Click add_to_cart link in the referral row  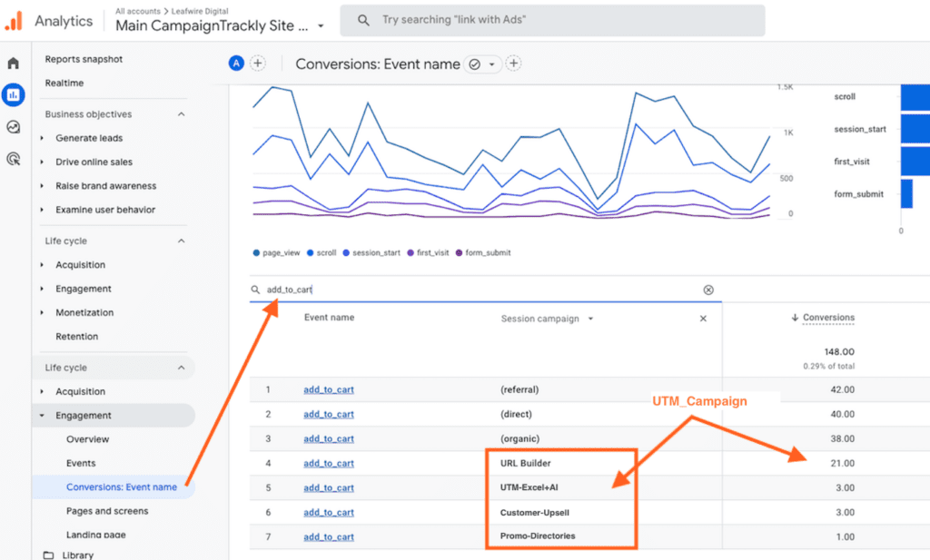point(329,389)
